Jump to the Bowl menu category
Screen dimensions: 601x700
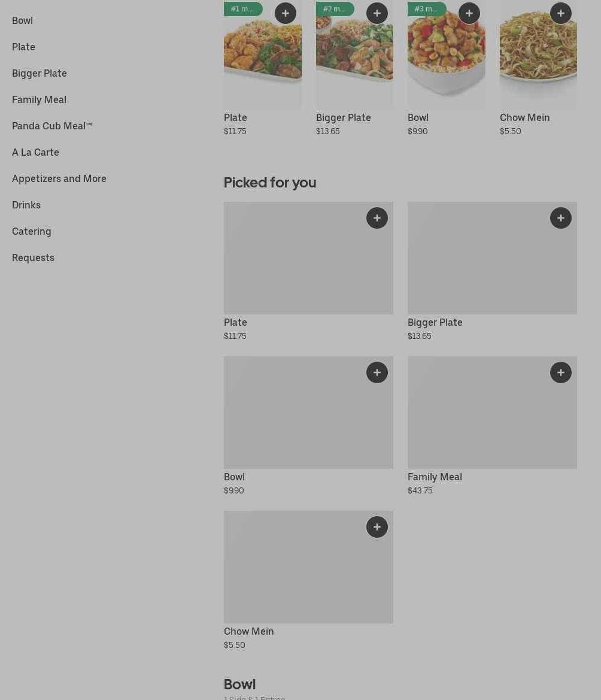23,20
